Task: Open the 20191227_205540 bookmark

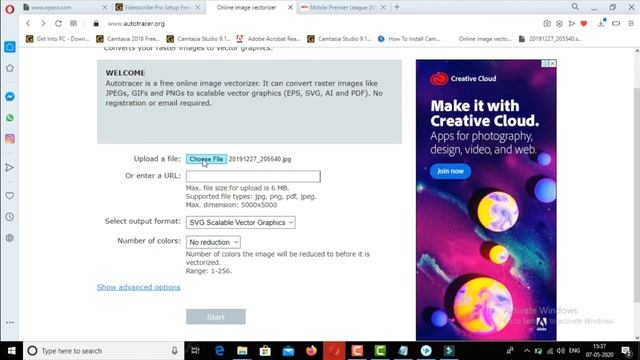Action: (550, 39)
